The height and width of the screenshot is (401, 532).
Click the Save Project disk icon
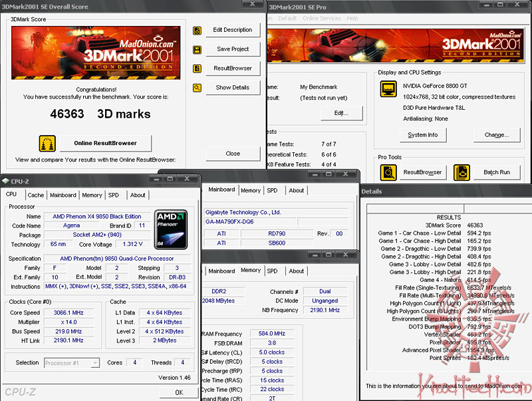(197, 50)
